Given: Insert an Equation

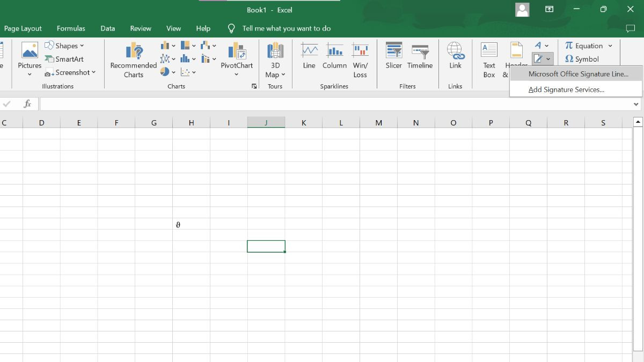Looking at the screenshot, I should [584, 46].
